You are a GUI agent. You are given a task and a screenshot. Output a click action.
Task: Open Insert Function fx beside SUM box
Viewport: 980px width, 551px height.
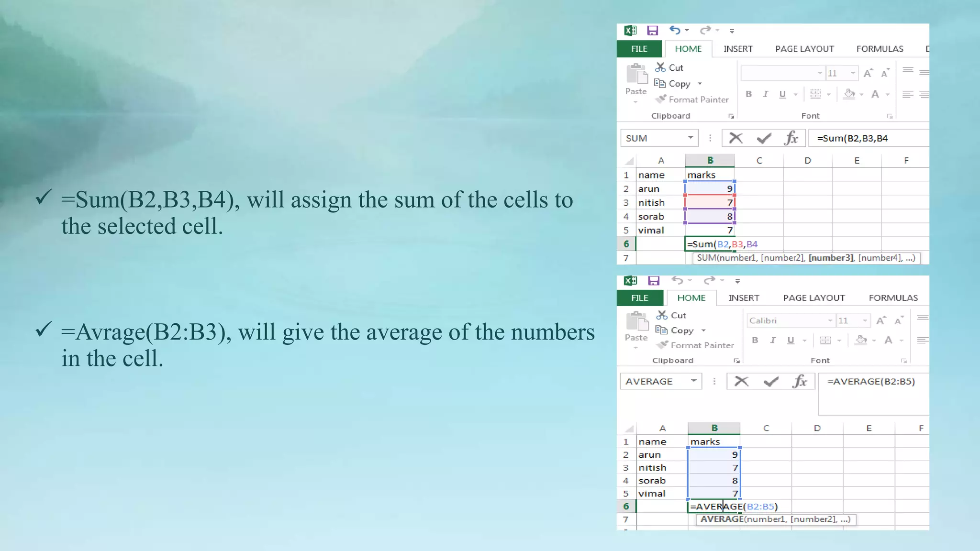point(791,138)
